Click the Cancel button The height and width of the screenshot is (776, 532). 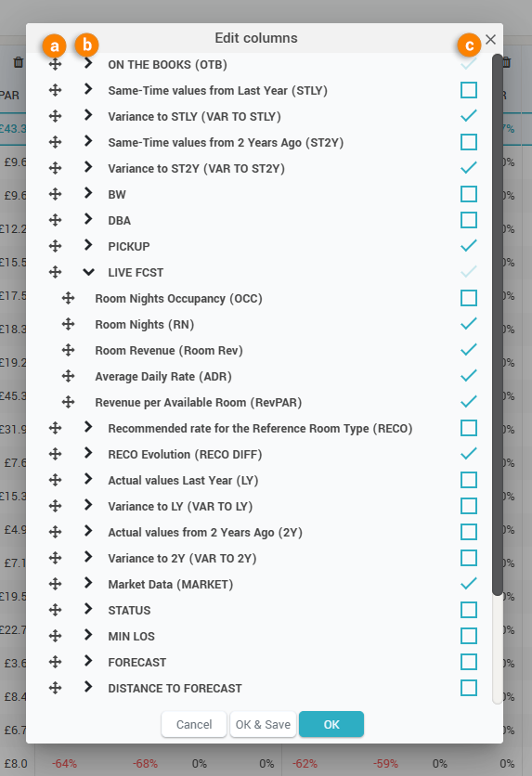(x=194, y=725)
